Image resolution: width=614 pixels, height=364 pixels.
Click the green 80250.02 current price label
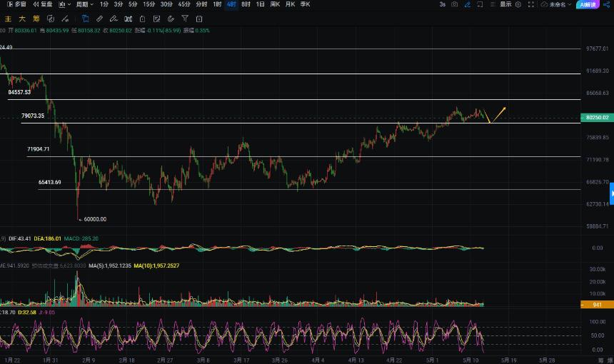point(597,118)
